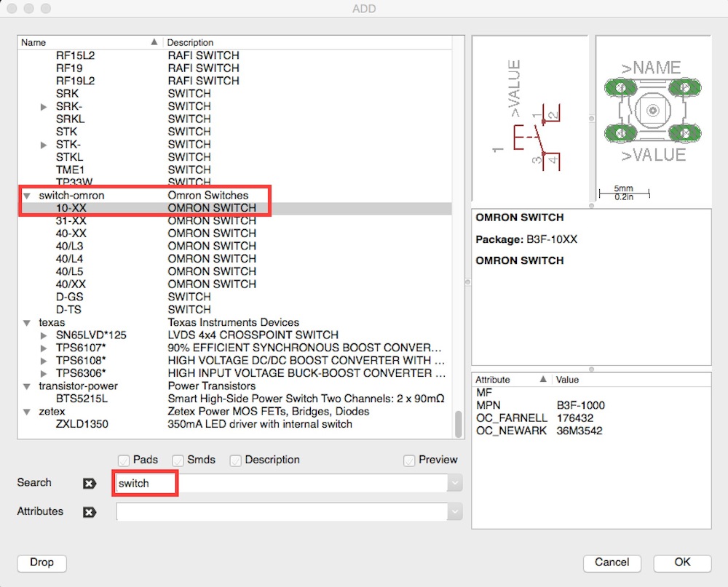Sort attributes by the Attribute column header

click(x=511, y=380)
